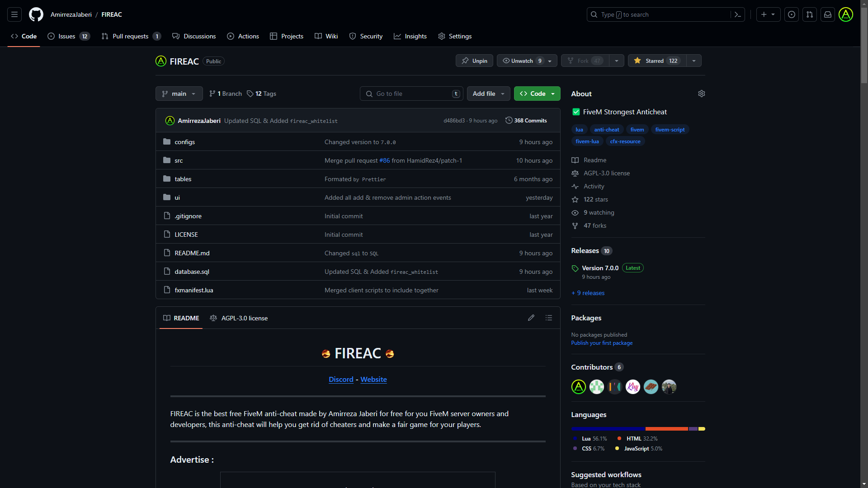
Task: Open the Add file dropdown
Action: click(x=488, y=94)
